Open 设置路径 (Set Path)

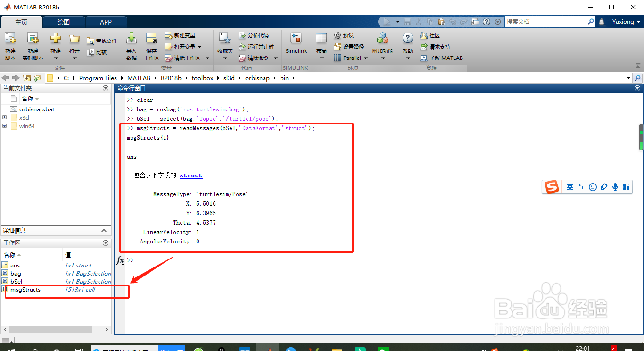(x=349, y=47)
